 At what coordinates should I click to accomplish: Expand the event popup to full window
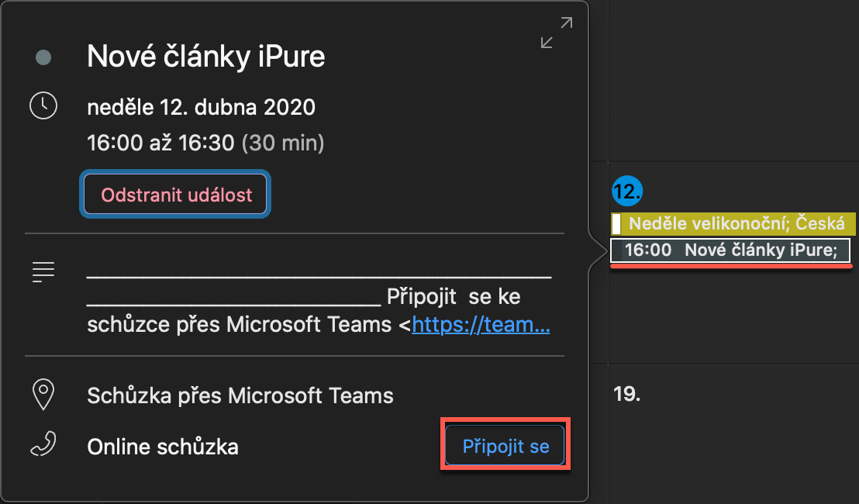pos(557,33)
